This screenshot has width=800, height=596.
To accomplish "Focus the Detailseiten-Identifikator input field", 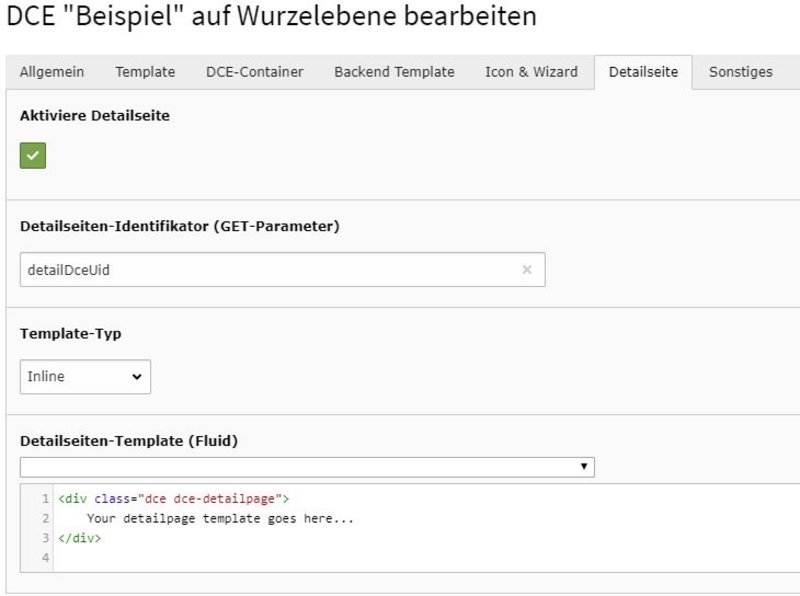I will pyautogui.click(x=270, y=269).
